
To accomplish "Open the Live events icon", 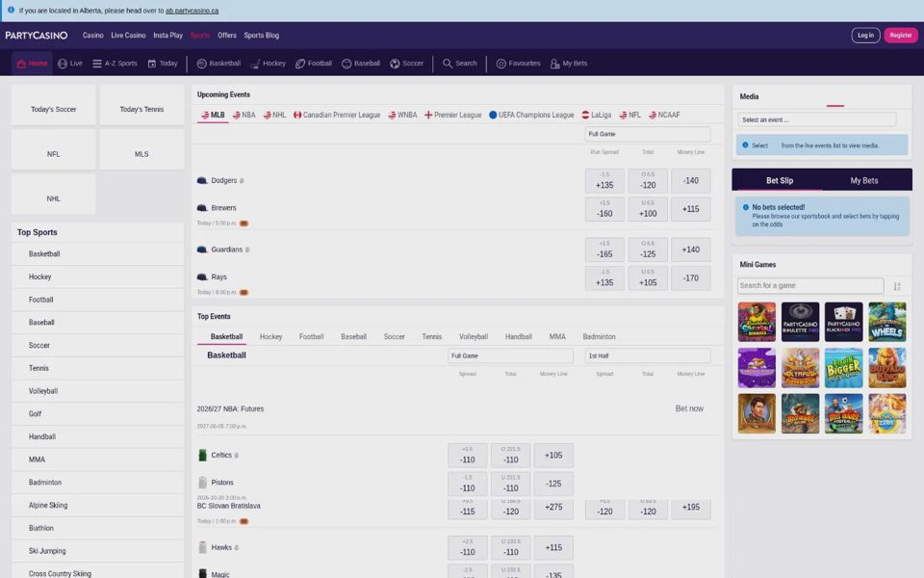I will click(63, 64).
